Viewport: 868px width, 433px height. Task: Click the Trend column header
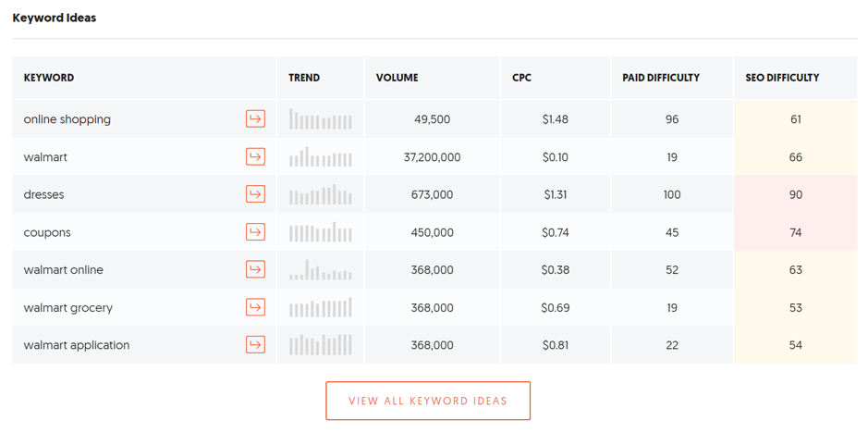tap(304, 78)
